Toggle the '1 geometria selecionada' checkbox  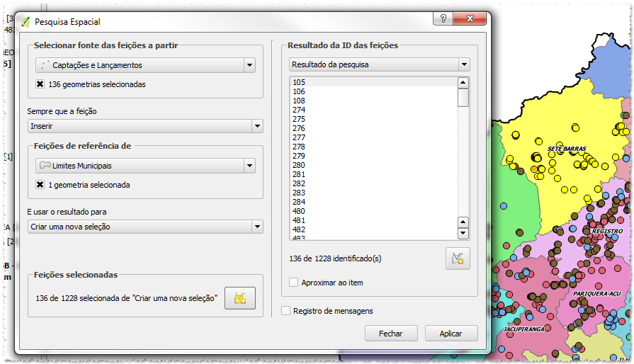click(x=40, y=185)
